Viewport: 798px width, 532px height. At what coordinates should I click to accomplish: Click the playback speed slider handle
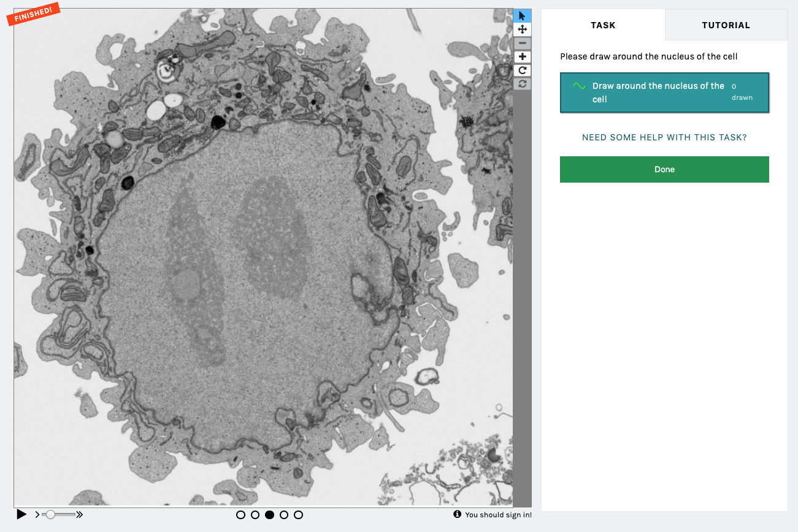point(50,514)
